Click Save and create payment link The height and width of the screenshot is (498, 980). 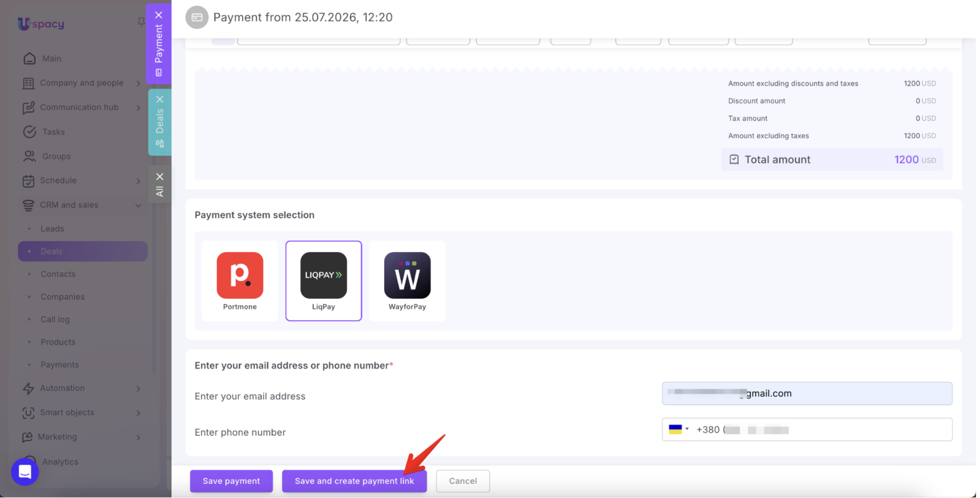354,481
